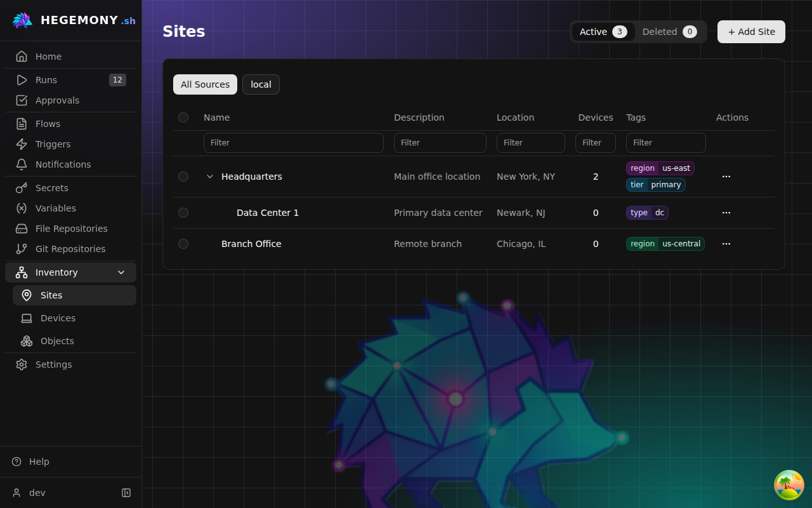Collapse the sidebar with the panel icon
This screenshot has height=508, width=812.
pyautogui.click(x=126, y=493)
